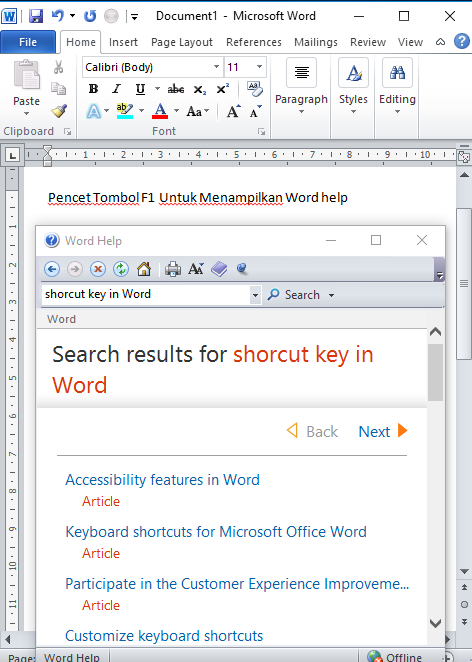
Task: Expand the Paragraph group
Action: pos(301,87)
